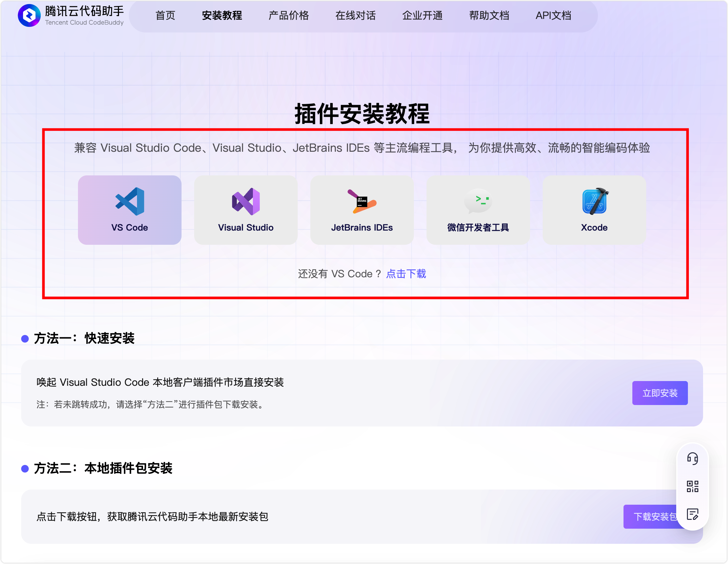728x564 pixels.
Task: Navigate to 在线对话 (online chat)
Action: pos(355,15)
